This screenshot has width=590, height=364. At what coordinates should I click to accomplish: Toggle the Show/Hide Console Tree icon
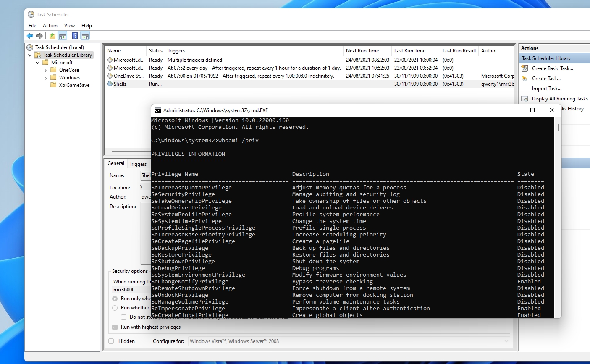(63, 36)
